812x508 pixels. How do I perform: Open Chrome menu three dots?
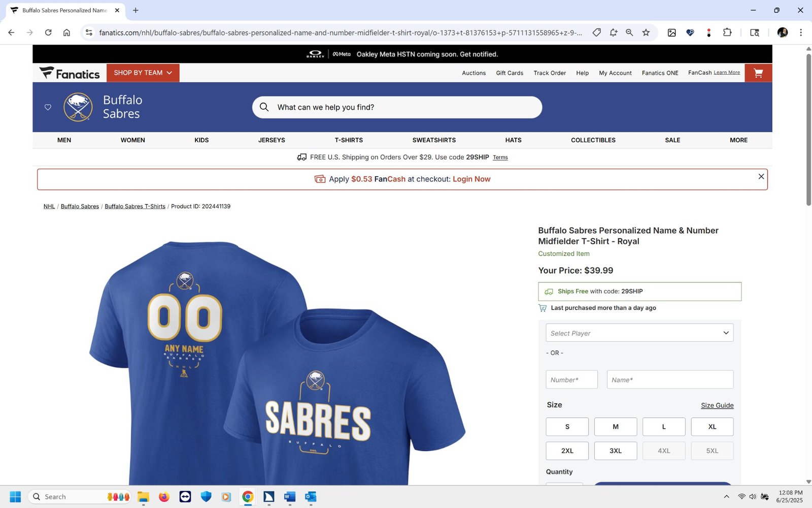[x=801, y=33]
